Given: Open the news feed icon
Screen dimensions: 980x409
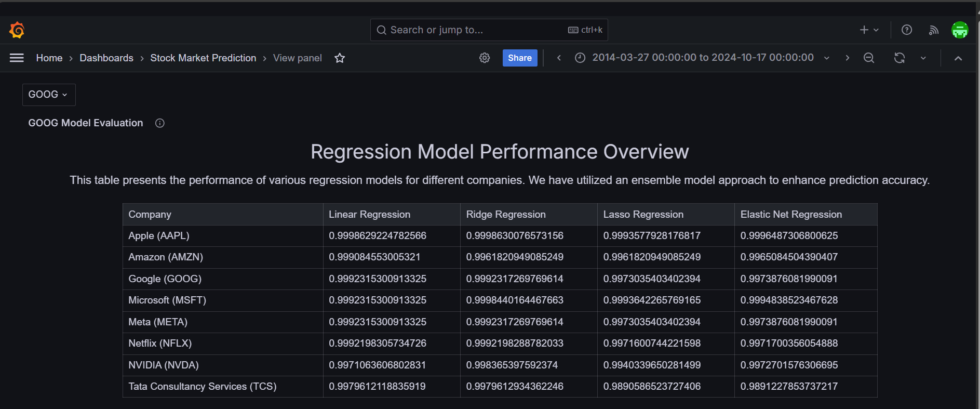Looking at the screenshot, I should click(x=933, y=30).
